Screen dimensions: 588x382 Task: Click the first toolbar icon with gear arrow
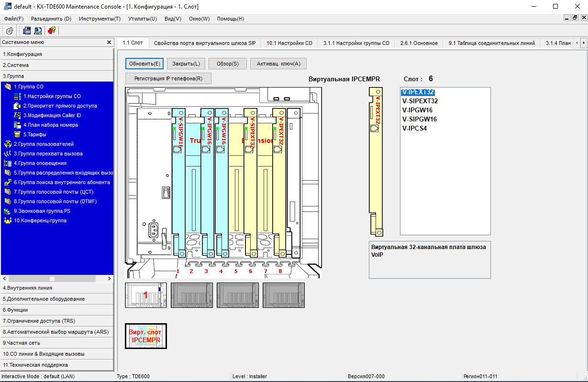(9, 31)
